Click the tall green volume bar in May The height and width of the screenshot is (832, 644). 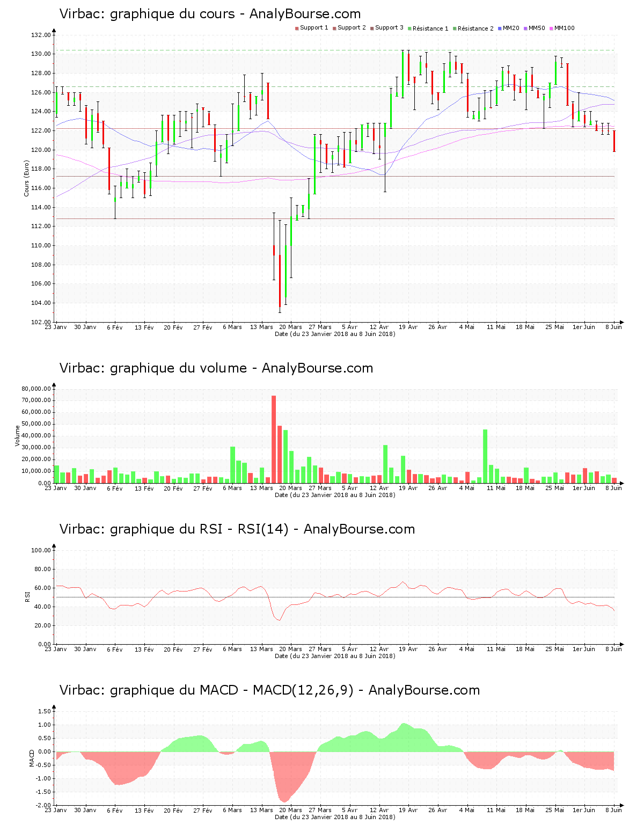485,456
